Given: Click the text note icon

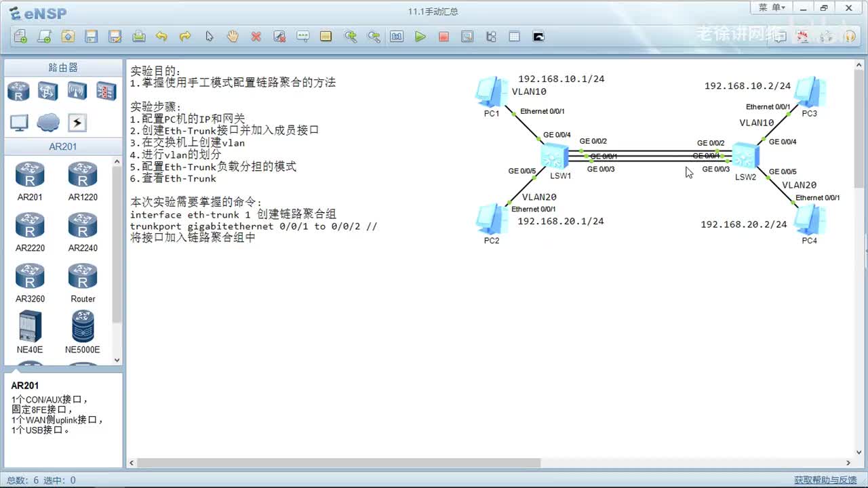Looking at the screenshot, I should 302,37.
